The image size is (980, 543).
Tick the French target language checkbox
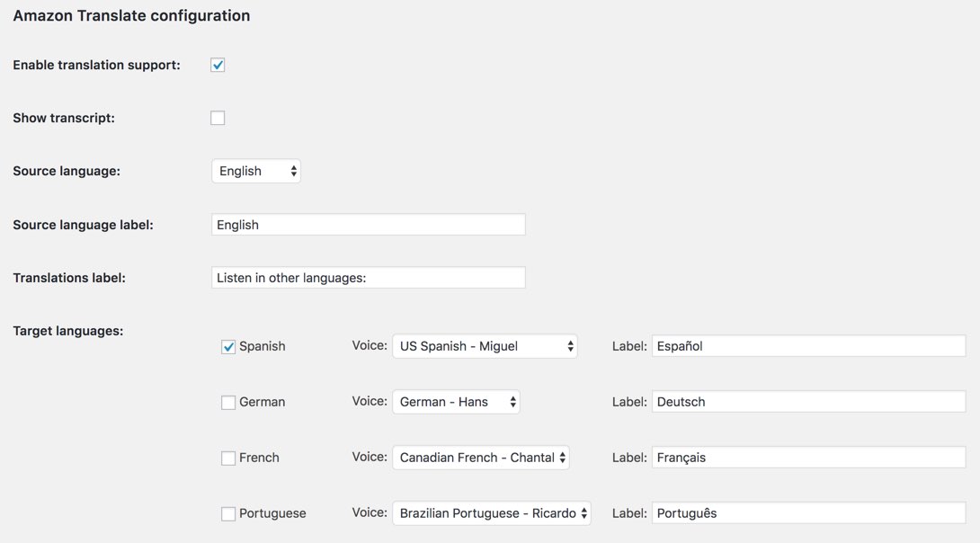(x=228, y=458)
